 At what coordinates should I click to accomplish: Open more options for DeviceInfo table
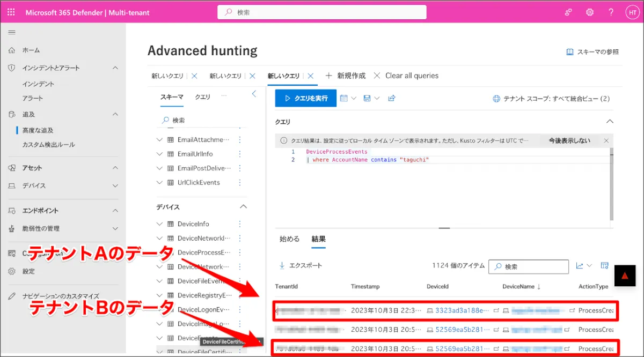point(240,224)
